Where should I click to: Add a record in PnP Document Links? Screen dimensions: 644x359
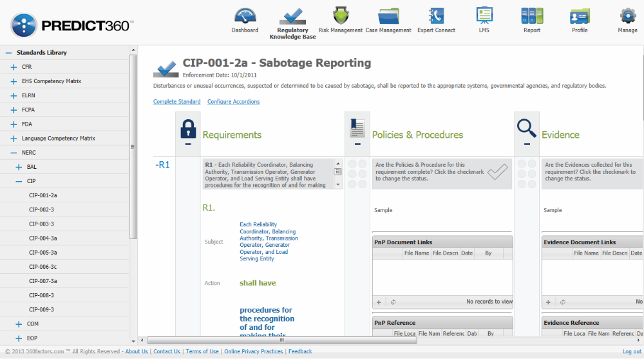coord(379,302)
